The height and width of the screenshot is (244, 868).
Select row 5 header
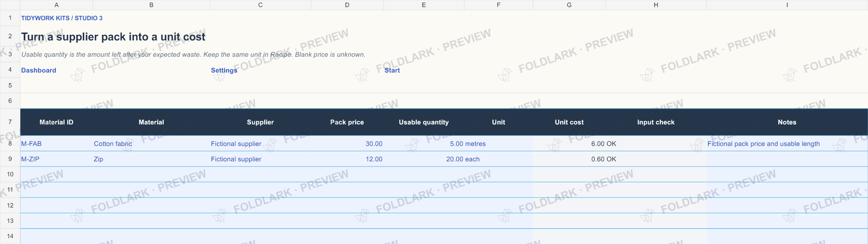coord(10,85)
